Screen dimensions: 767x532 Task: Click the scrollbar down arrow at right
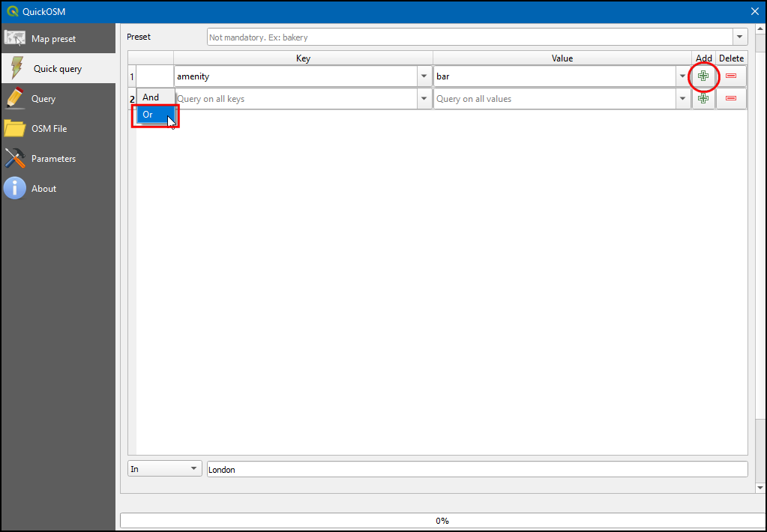pos(759,487)
